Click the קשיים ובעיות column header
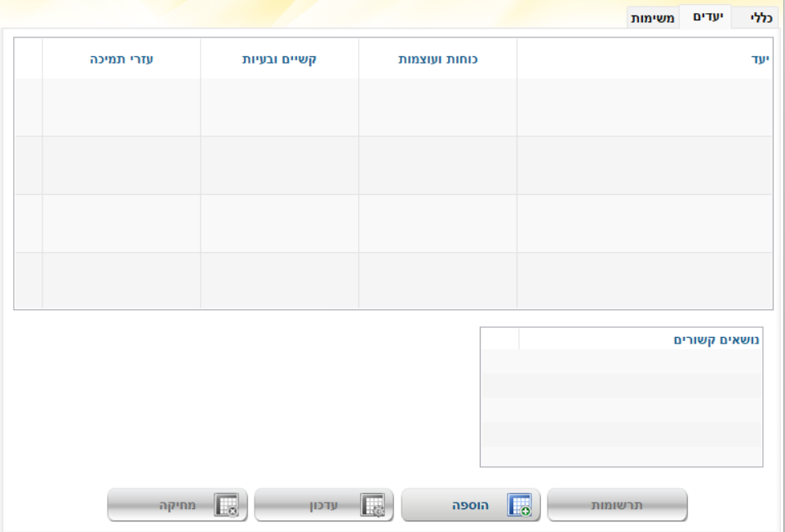This screenshot has width=785, height=532. click(x=279, y=60)
